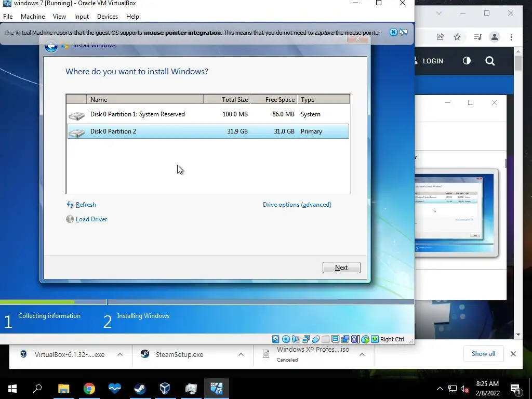Click the green arrow keyboard capture icon
The image size is (532, 399).
point(375,339)
